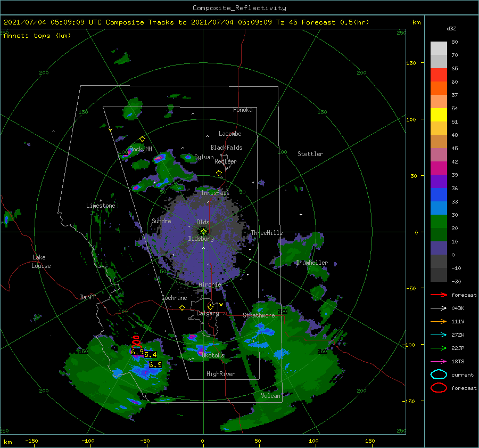Click the Lacombe label on map

(230, 134)
